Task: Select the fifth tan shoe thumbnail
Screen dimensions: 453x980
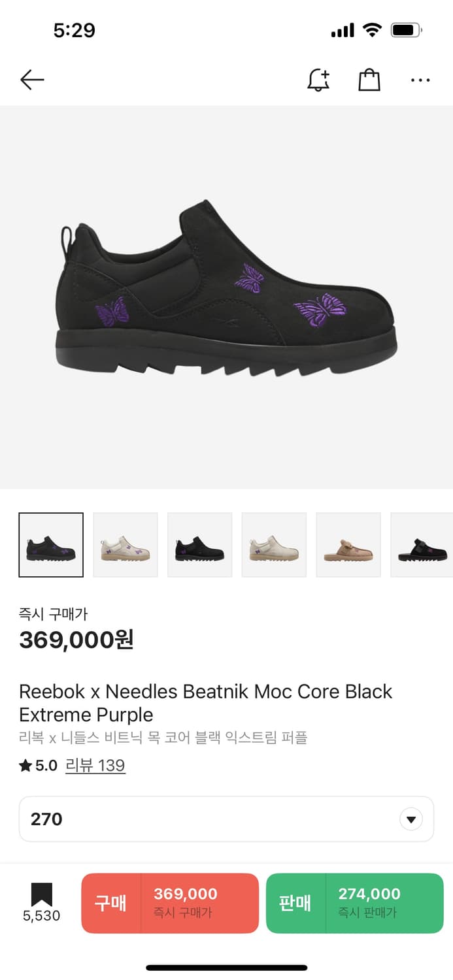Action: pos(348,545)
